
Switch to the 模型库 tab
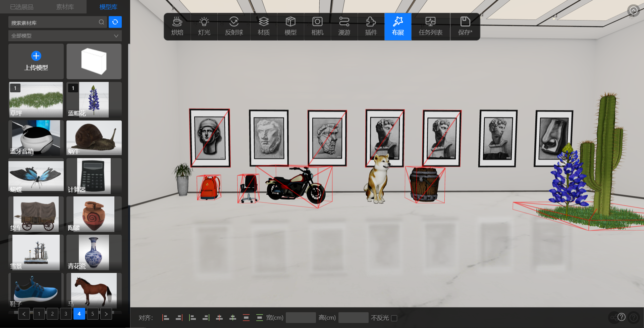[108, 7]
